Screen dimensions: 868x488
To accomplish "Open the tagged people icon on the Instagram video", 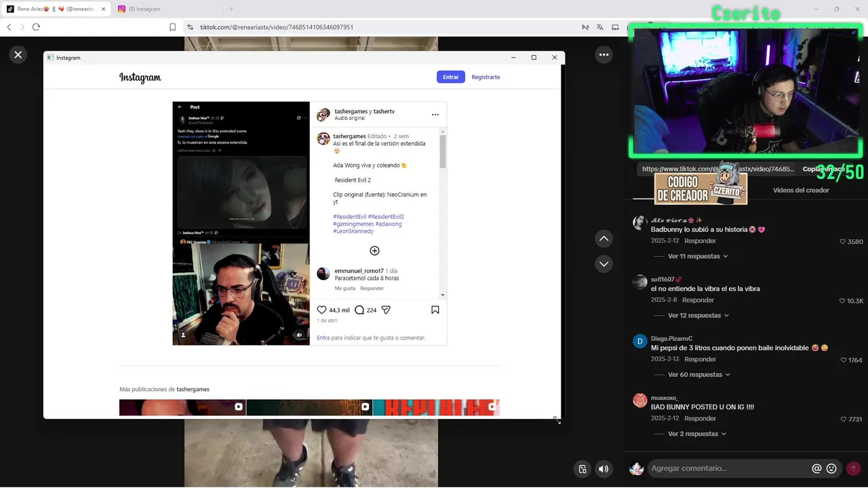I will 182,335.
